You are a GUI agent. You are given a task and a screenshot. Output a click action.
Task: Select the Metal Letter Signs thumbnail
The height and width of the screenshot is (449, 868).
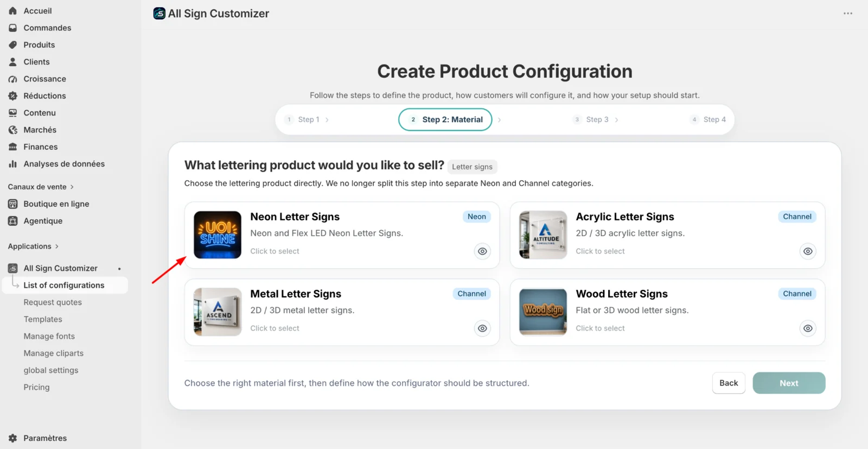point(218,312)
